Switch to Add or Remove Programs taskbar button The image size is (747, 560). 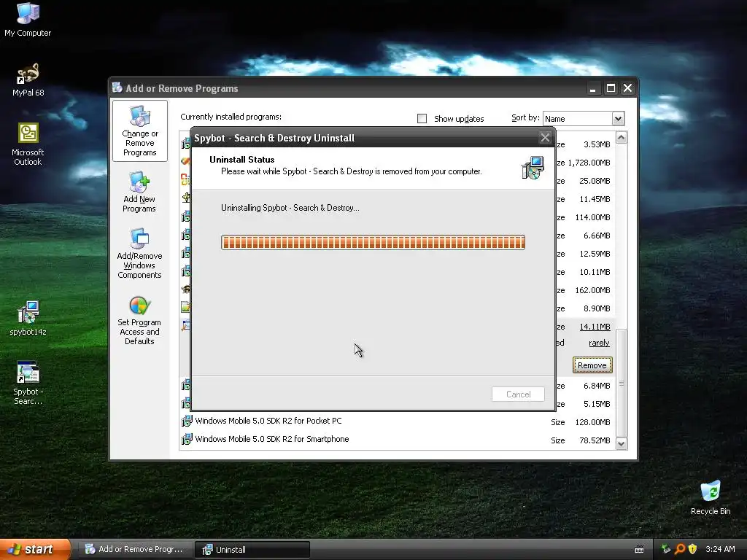[x=136, y=549]
